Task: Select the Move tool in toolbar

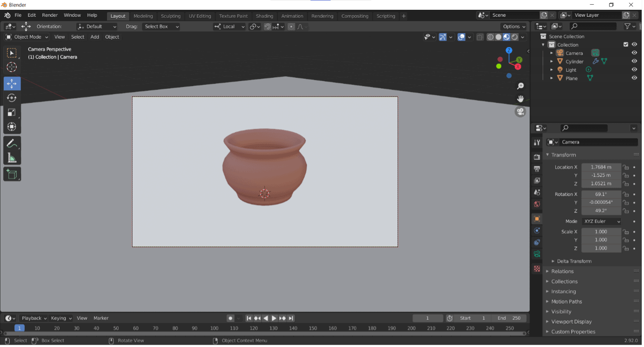Action: tap(12, 84)
